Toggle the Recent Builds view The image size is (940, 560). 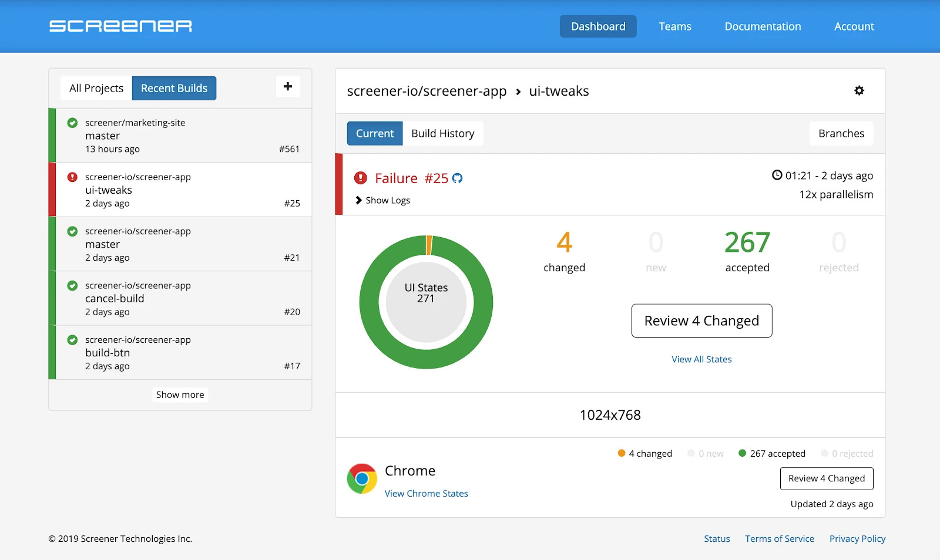click(174, 87)
